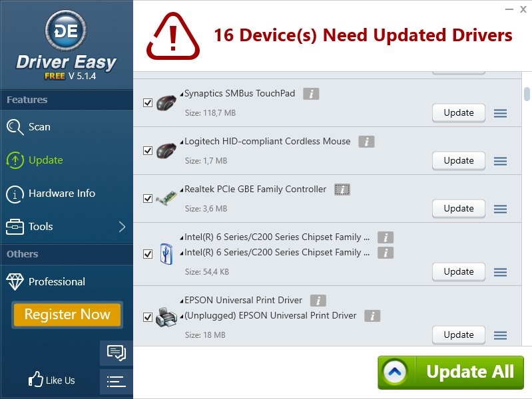The image size is (532, 399).
Task: Click info icon next to Realtek PCIe GBE Controller
Action: pos(342,190)
